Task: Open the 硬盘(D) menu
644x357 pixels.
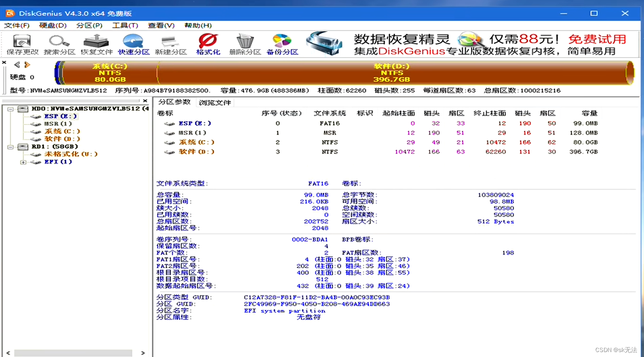Action: (53, 26)
